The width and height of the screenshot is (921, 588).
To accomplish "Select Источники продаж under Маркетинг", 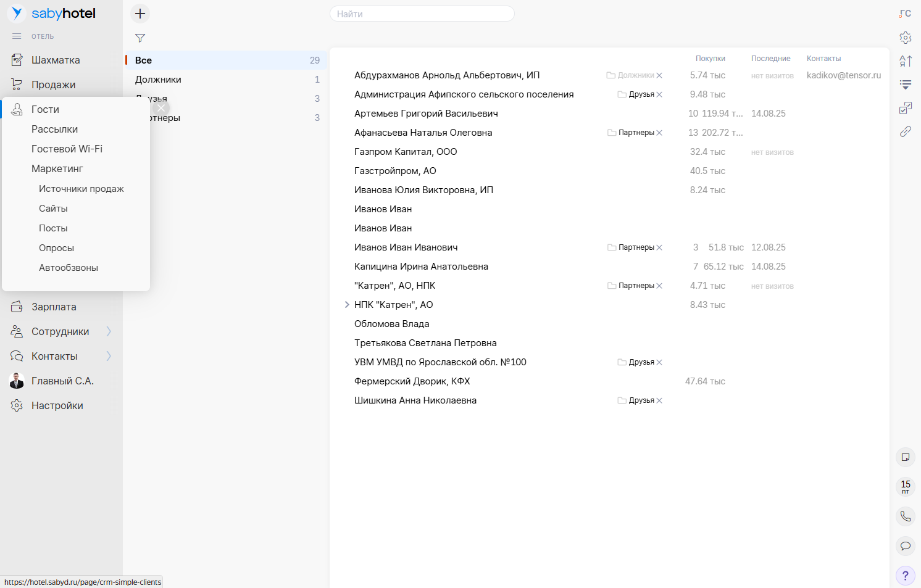I will [81, 189].
